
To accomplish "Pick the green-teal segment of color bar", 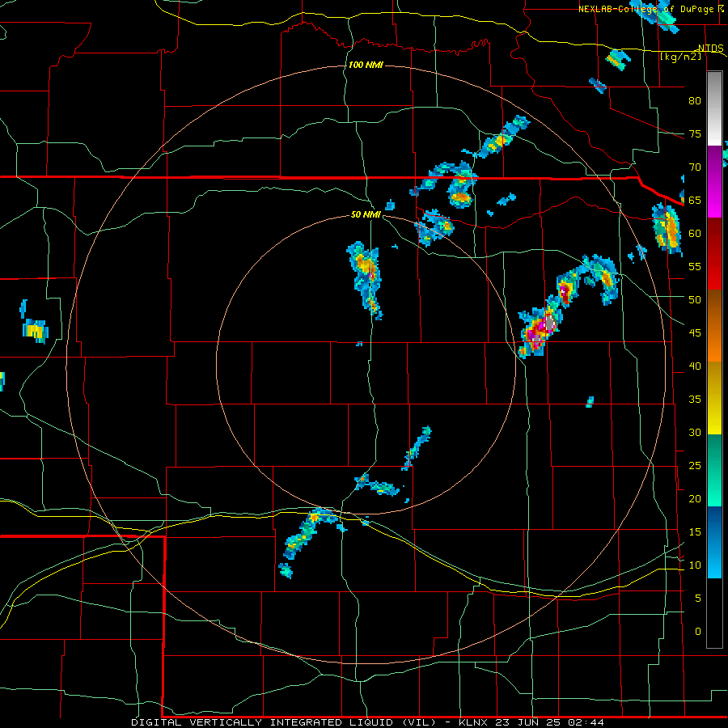I will tap(714, 470).
